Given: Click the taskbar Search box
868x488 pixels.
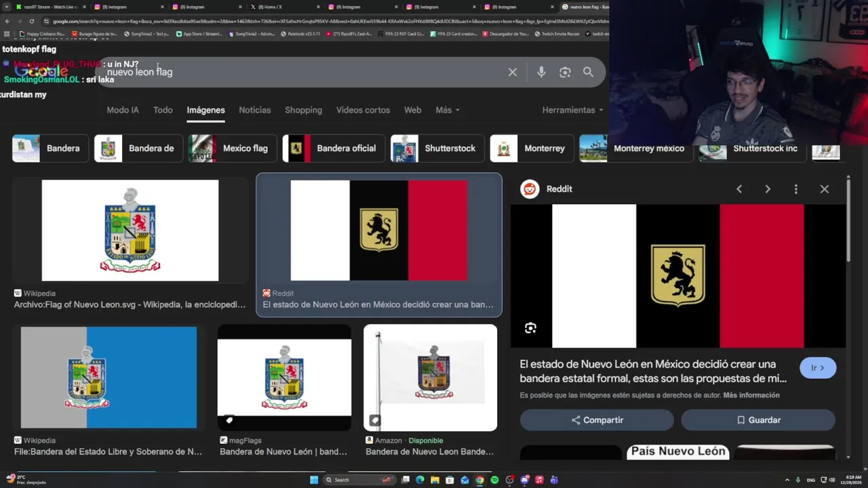Looking at the screenshot, I should tap(358, 480).
